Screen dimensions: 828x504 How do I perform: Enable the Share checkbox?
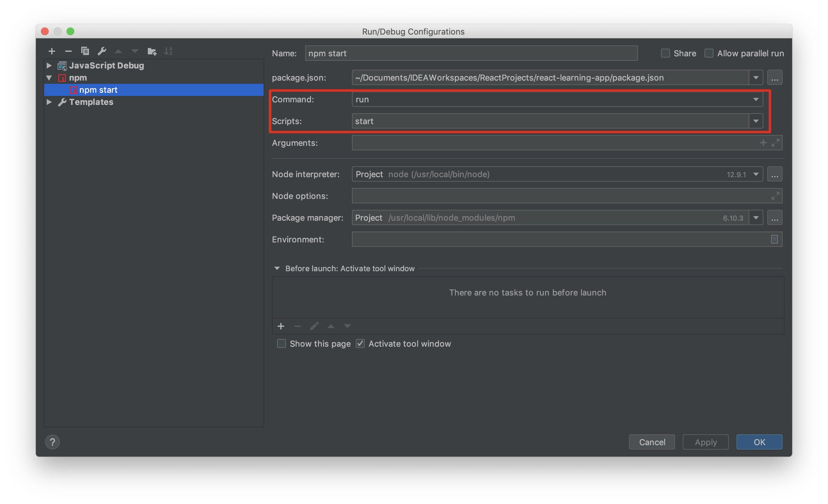click(665, 53)
